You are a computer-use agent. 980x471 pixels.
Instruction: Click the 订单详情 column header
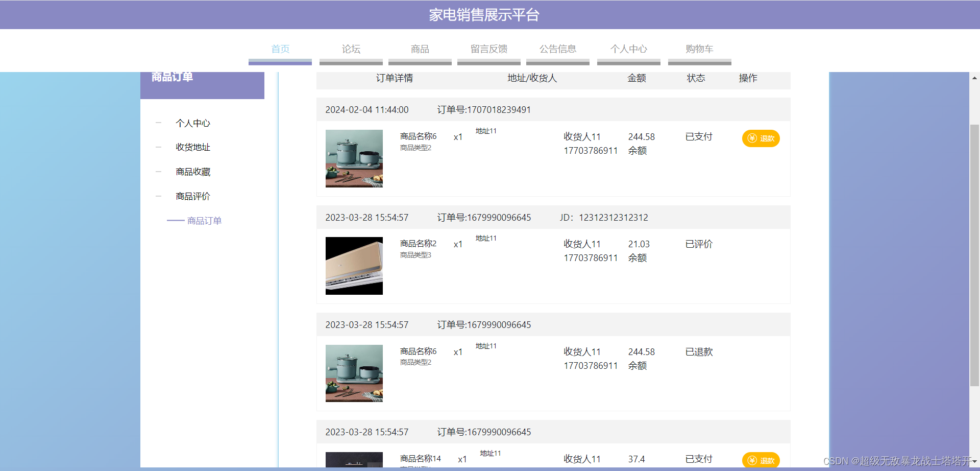pos(395,78)
